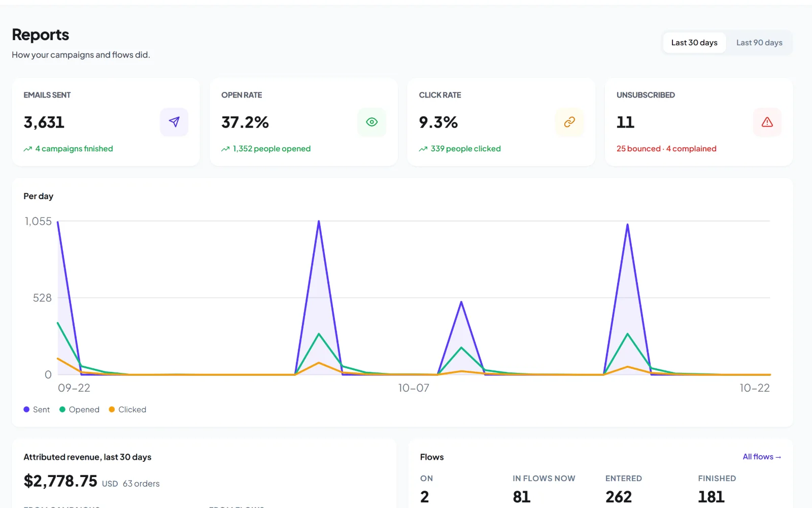The image size is (812, 508).
Task: Click the 528 axis label on chart
Action: (x=42, y=298)
